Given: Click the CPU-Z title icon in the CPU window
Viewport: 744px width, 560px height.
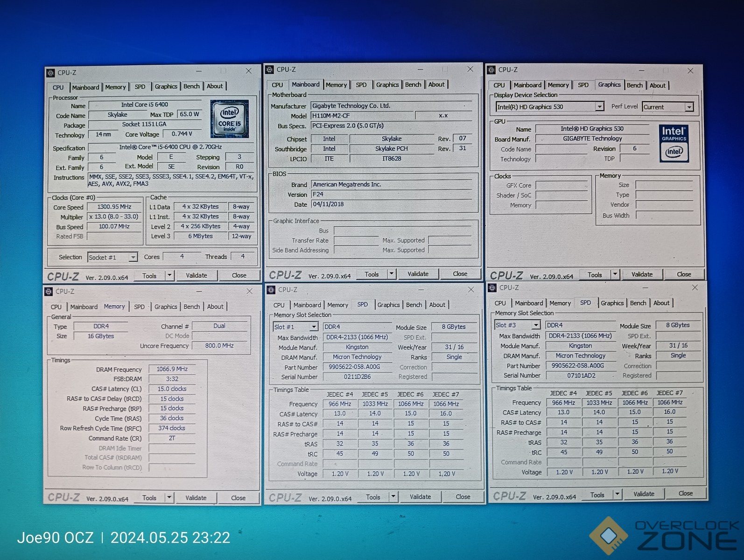Looking at the screenshot, I should click(x=51, y=73).
